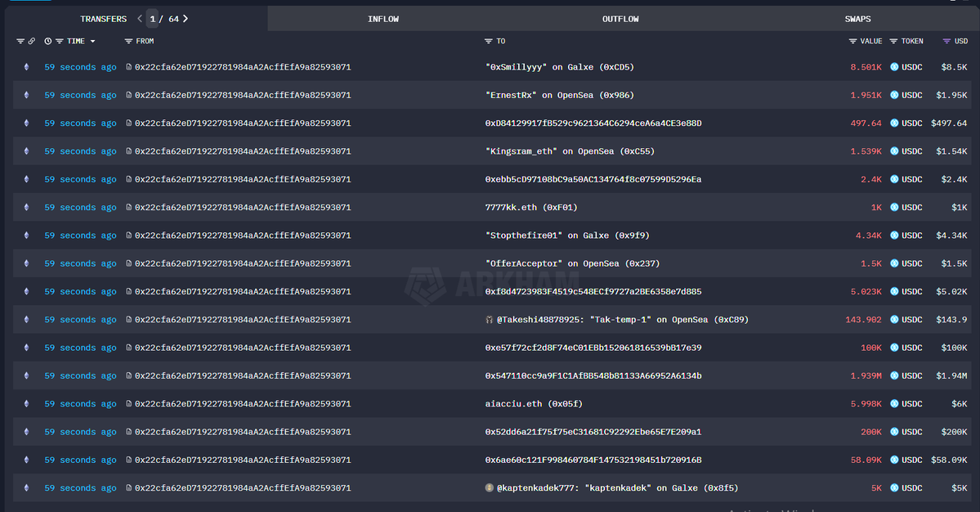980x512 pixels.
Task: Go to next transfers page arrow
Action: point(185,19)
